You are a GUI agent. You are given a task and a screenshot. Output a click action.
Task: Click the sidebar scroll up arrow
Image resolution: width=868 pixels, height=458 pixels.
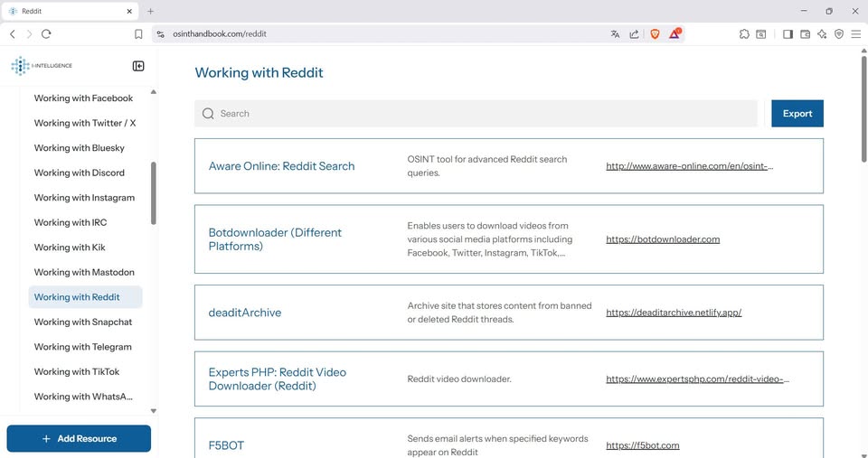(154, 92)
